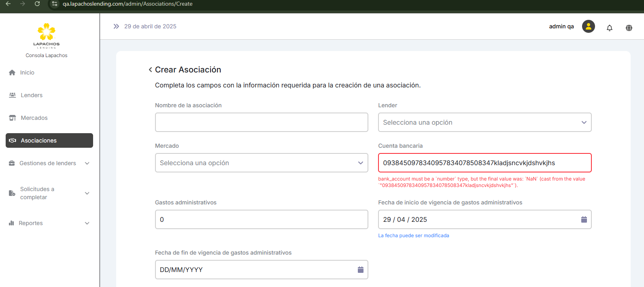The image size is (644, 287).
Task: Click the back arrow beside Crear Asociación
Action: [x=150, y=70]
